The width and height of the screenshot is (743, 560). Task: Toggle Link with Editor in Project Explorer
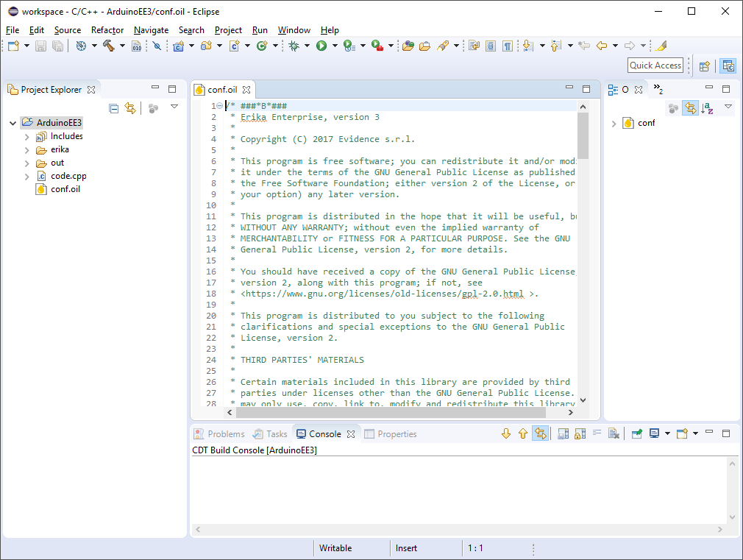tap(129, 109)
